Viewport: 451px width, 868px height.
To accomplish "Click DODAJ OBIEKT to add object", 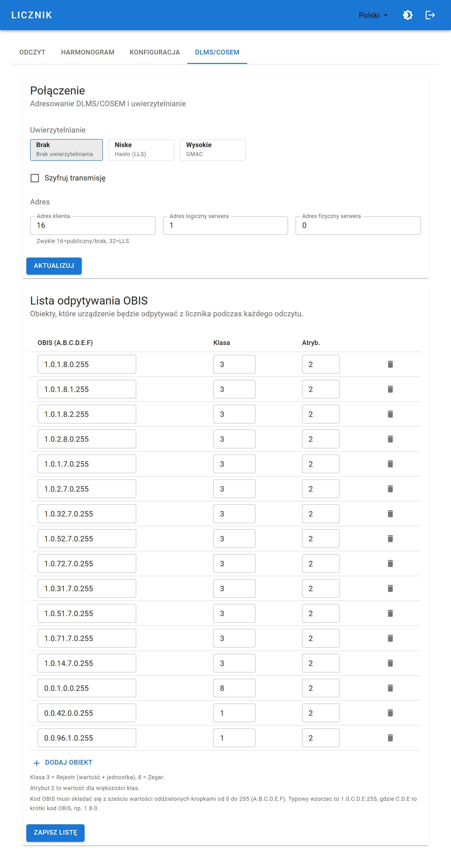I will [x=63, y=762].
